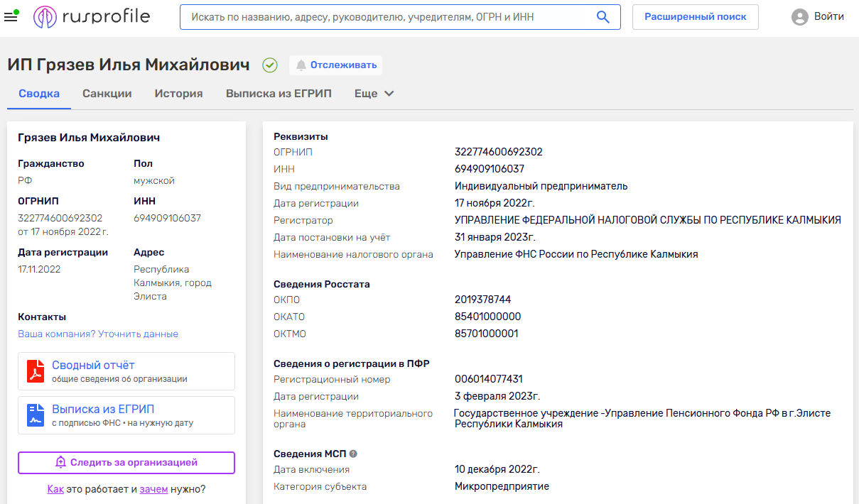Click the document icon for Выписка из ЕГРИП

coord(36,415)
